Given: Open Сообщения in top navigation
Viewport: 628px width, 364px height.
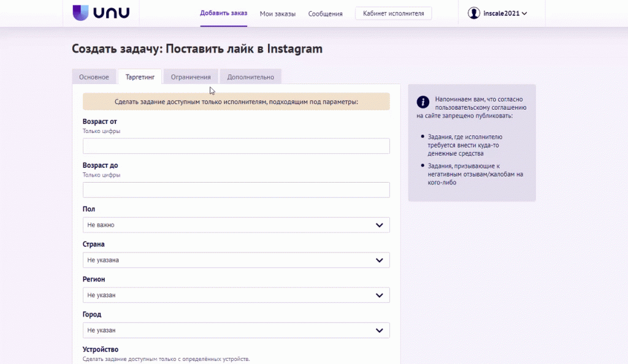Looking at the screenshot, I should [326, 13].
